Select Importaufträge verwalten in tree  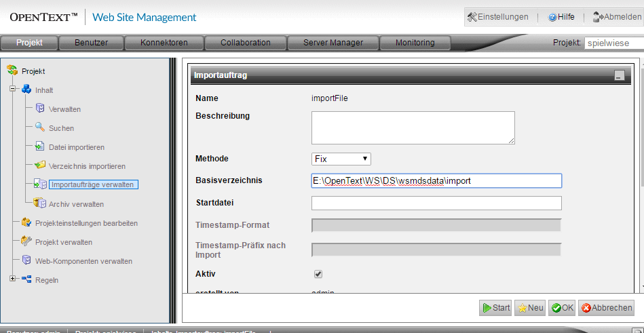point(93,184)
